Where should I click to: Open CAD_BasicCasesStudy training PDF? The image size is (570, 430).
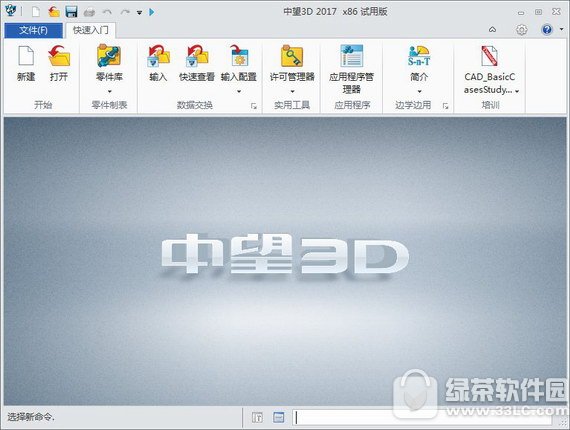(x=489, y=56)
